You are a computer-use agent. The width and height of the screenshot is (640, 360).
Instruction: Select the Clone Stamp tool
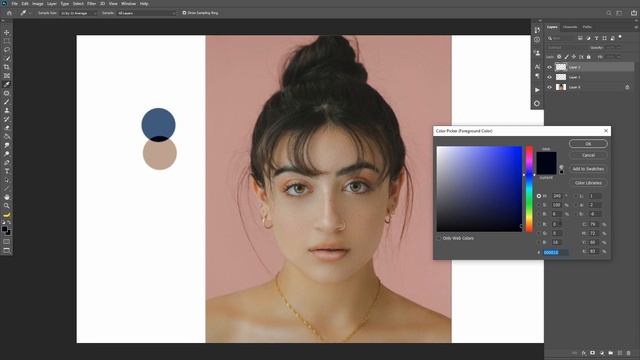point(7,110)
